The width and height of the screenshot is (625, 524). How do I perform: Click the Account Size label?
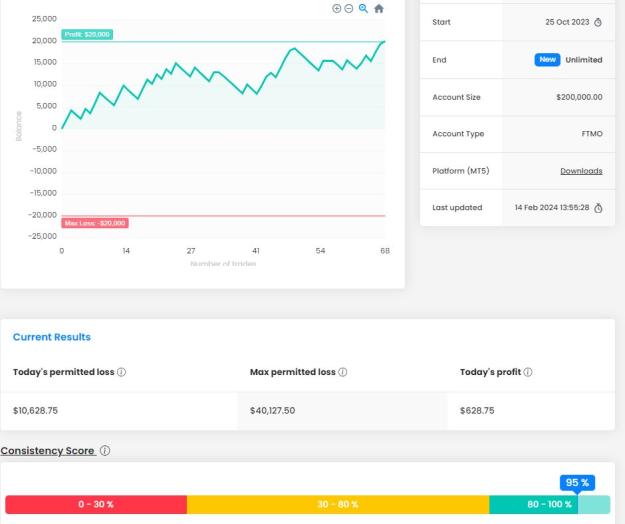click(x=456, y=97)
